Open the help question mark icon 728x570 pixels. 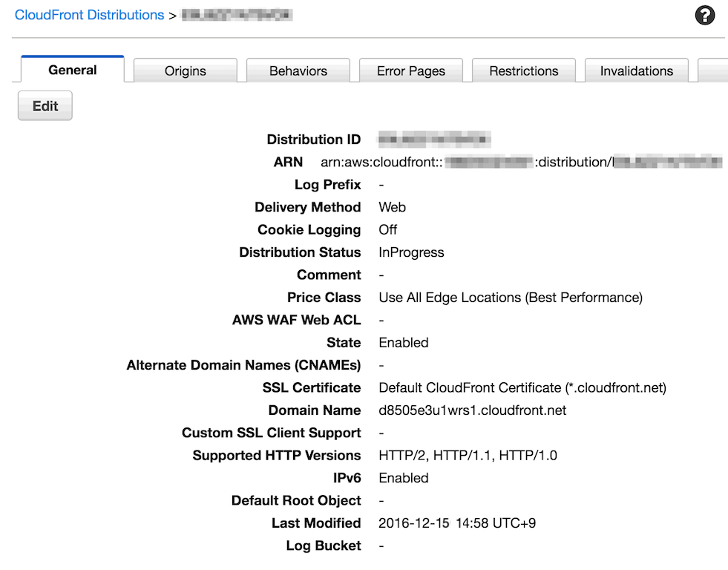click(704, 16)
